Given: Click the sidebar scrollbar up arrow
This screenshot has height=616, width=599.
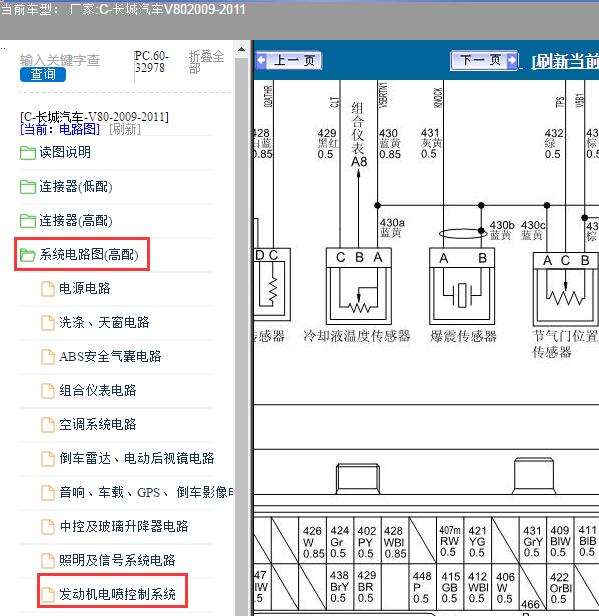Looking at the screenshot, I should coord(242,50).
